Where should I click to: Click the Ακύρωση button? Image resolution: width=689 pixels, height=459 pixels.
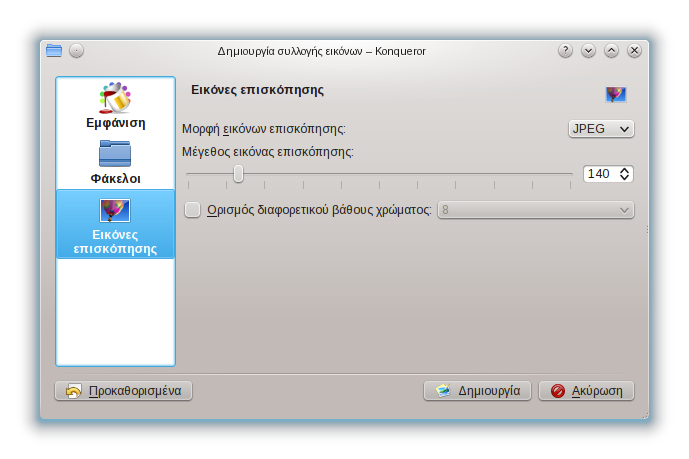[x=586, y=391]
